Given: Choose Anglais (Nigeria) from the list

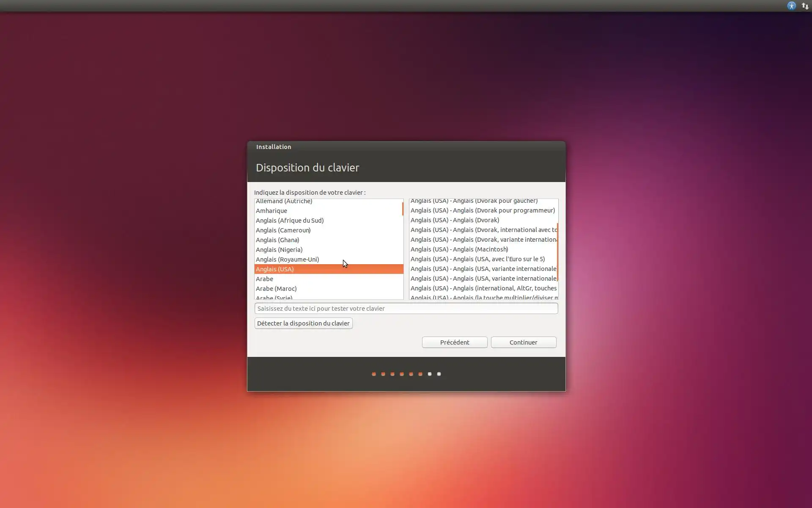Looking at the screenshot, I should tap(279, 250).
